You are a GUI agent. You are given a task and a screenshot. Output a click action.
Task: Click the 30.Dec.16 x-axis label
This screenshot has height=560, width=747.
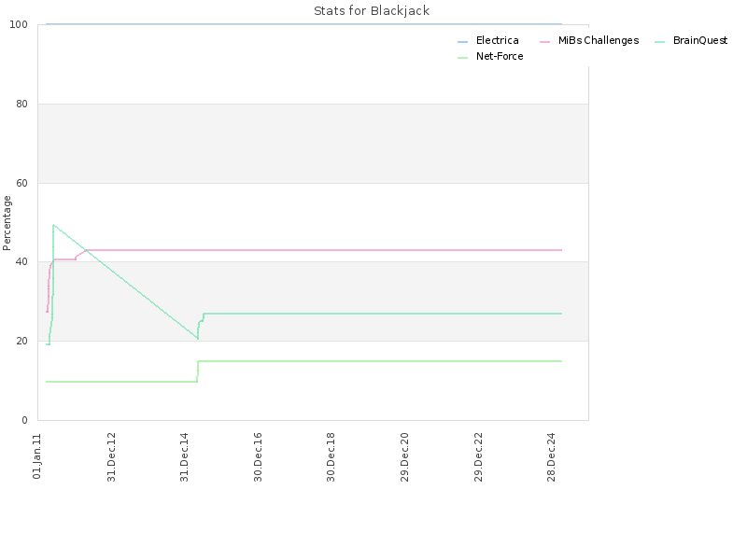click(x=258, y=457)
